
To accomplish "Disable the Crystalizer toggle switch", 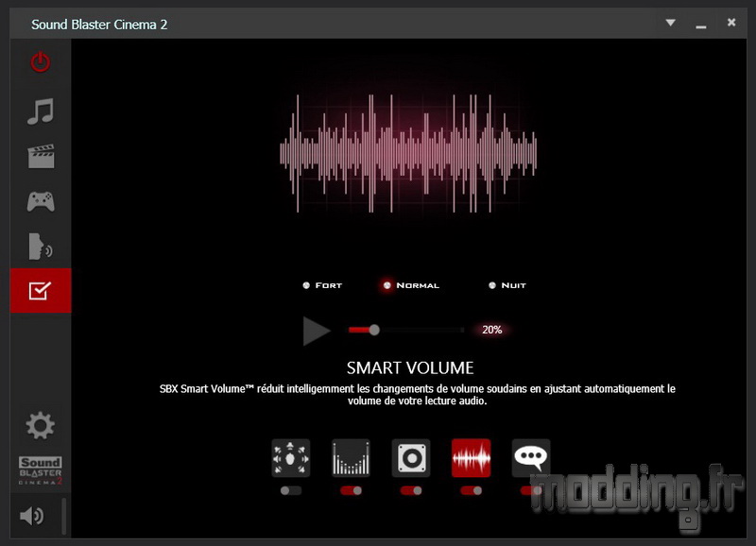I will point(351,490).
